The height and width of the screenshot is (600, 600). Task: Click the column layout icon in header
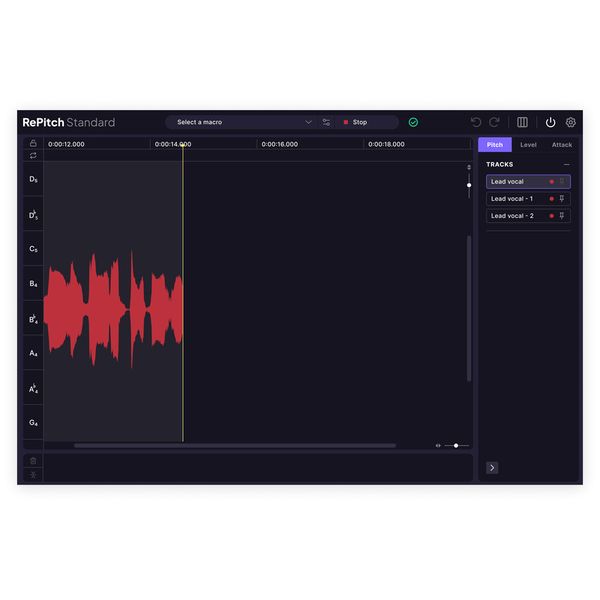click(x=522, y=122)
